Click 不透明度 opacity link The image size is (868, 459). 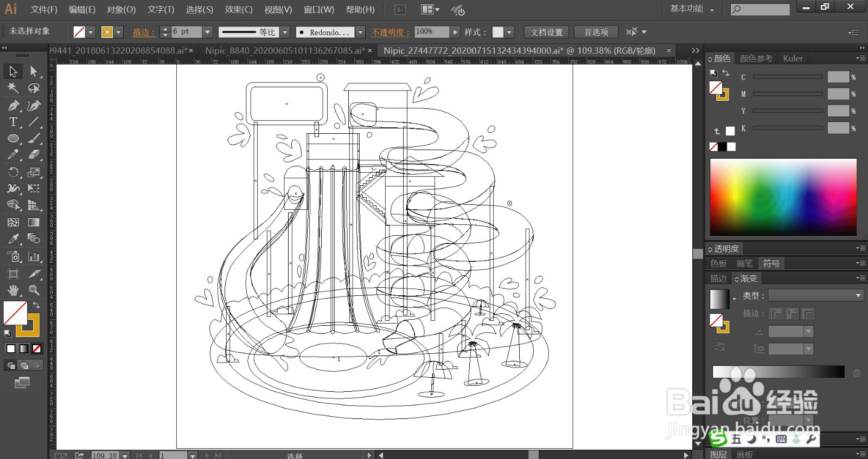coord(391,33)
